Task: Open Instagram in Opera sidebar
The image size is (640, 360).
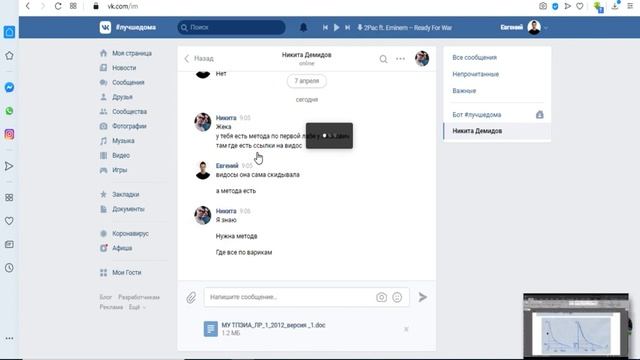Action: 9,134
